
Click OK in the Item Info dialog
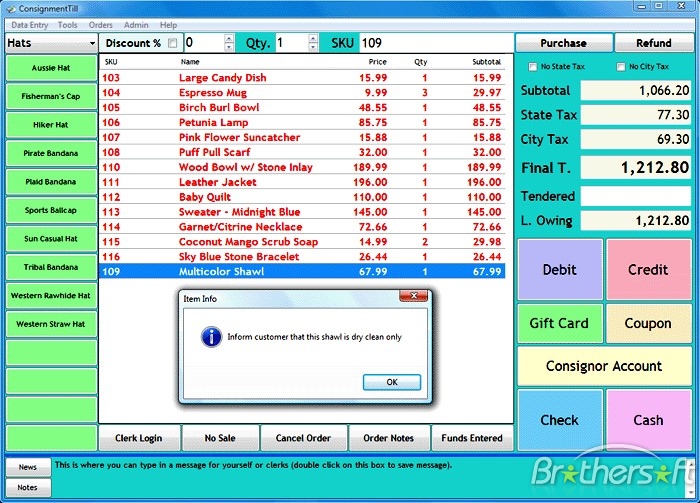[392, 382]
